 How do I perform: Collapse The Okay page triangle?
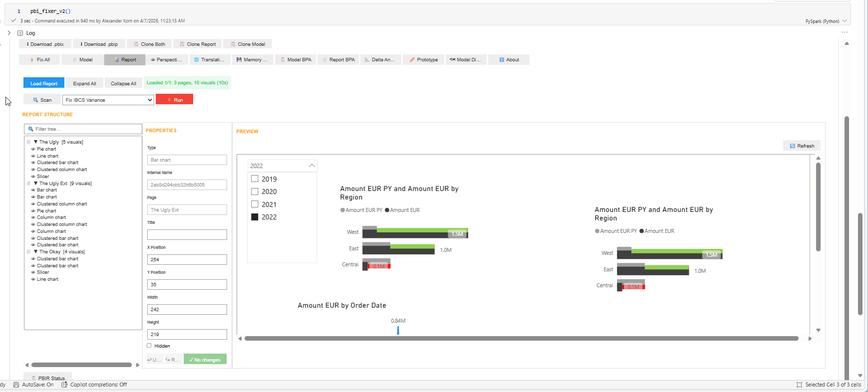[x=35, y=251]
